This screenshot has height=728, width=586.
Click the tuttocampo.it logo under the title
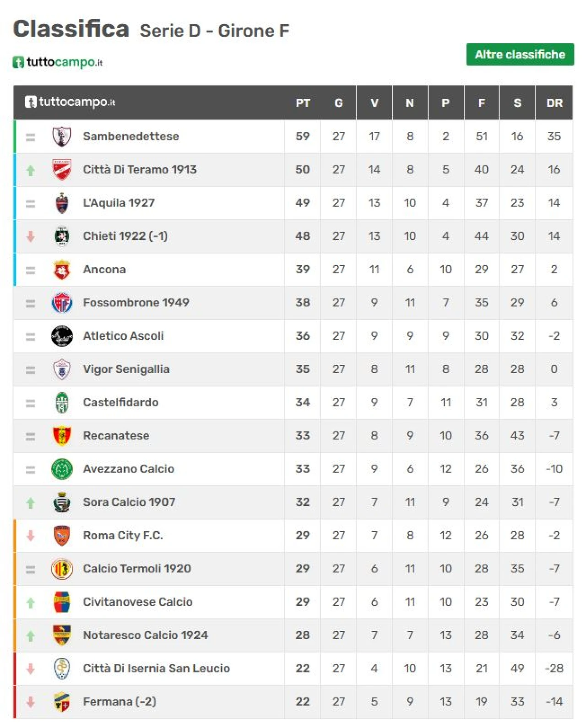58,62
